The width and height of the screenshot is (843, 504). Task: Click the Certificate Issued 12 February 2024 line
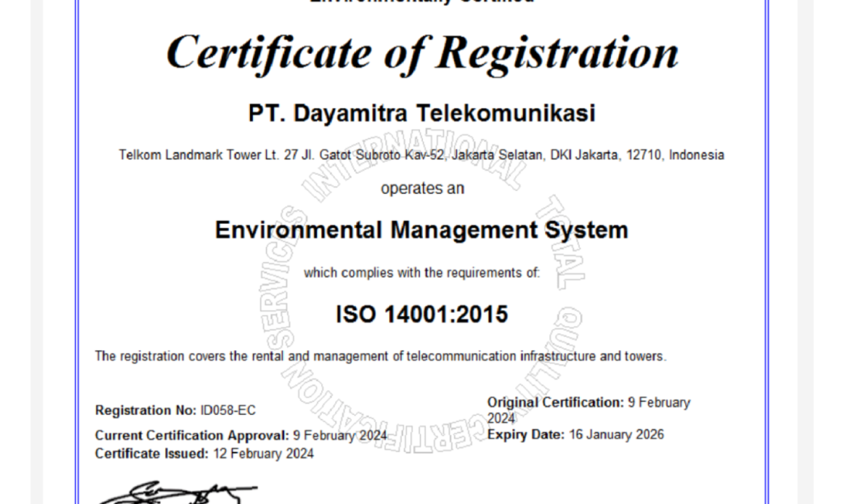[204, 454]
